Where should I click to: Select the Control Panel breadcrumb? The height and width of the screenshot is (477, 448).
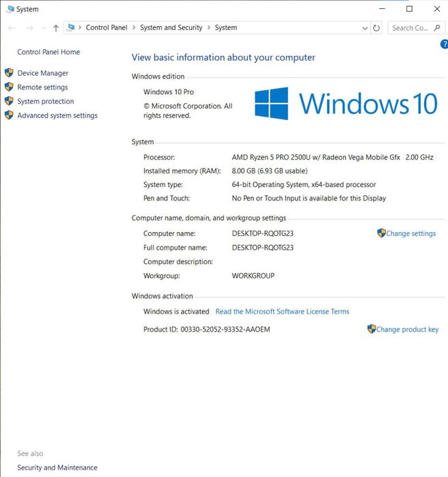[107, 27]
